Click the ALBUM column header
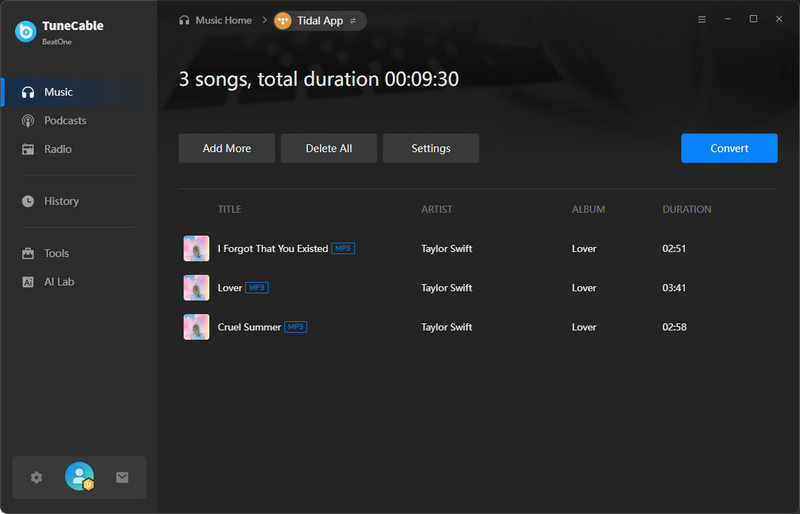 click(588, 209)
